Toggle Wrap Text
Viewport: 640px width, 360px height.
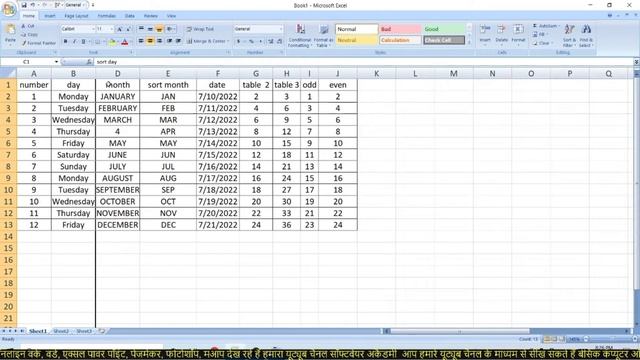click(x=200, y=29)
